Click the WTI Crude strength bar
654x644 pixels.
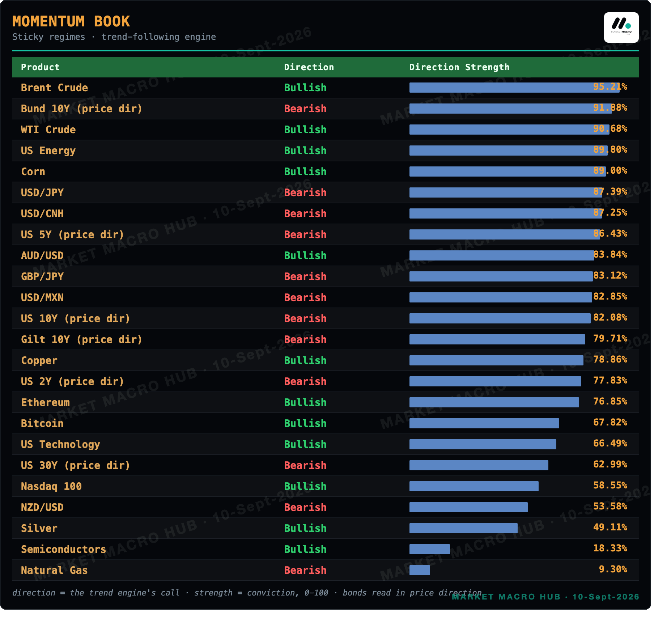pyautogui.click(x=509, y=130)
